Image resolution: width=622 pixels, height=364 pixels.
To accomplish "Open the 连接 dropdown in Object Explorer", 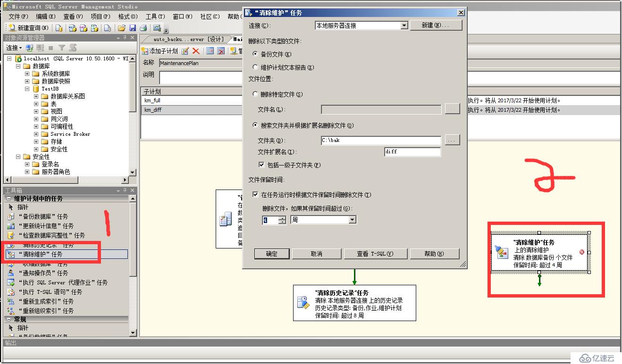I will [x=14, y=48].
